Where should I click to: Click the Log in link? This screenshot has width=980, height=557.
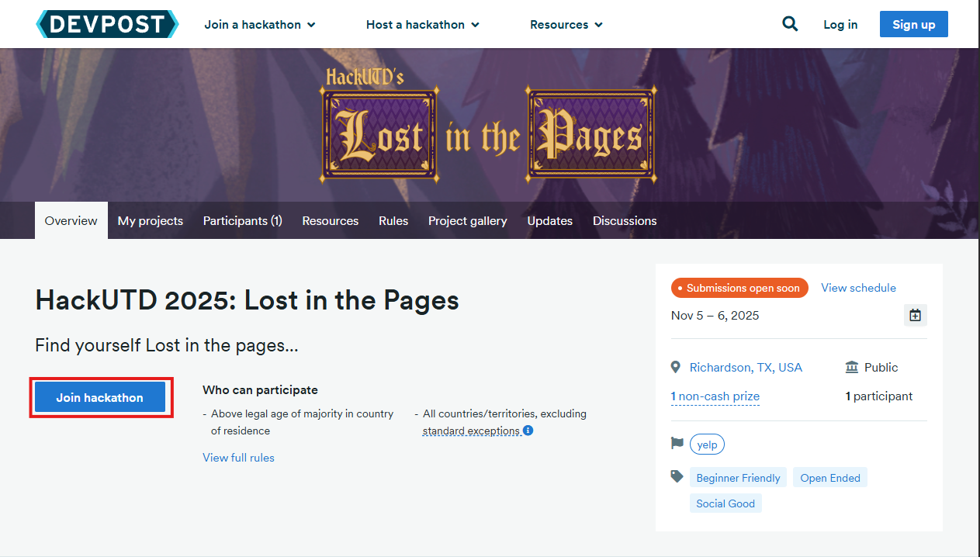coord(840,24)
